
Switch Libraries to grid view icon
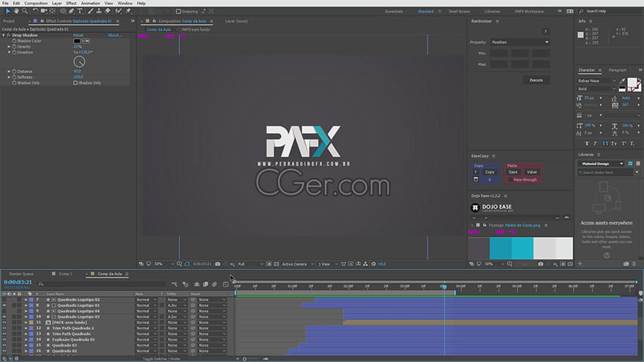(x=630, y=163)
